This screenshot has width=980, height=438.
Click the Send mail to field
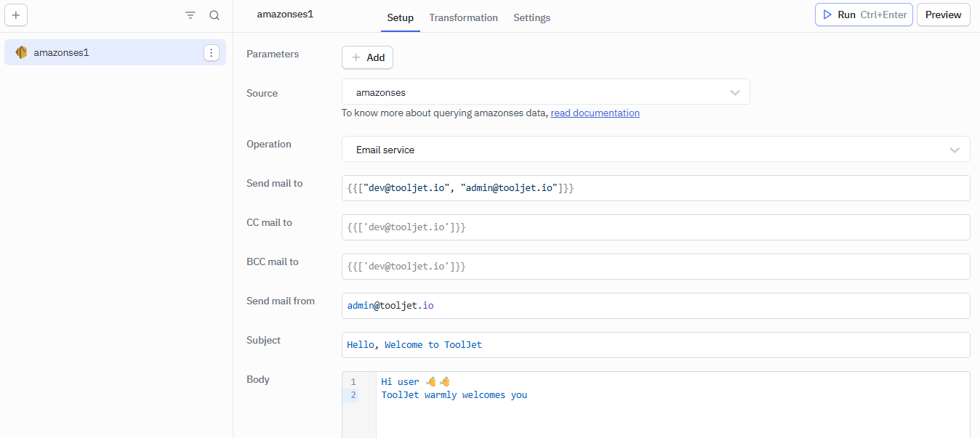[655, 188]
